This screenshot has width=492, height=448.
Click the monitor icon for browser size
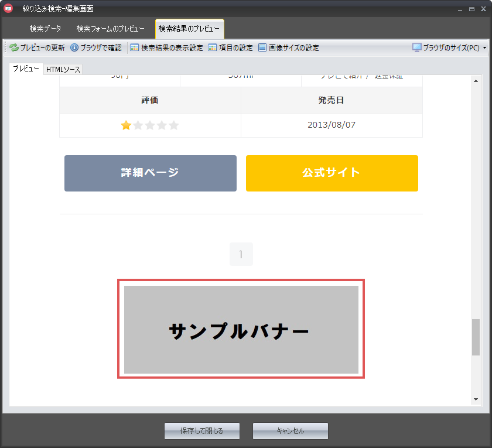click(416, 48)
